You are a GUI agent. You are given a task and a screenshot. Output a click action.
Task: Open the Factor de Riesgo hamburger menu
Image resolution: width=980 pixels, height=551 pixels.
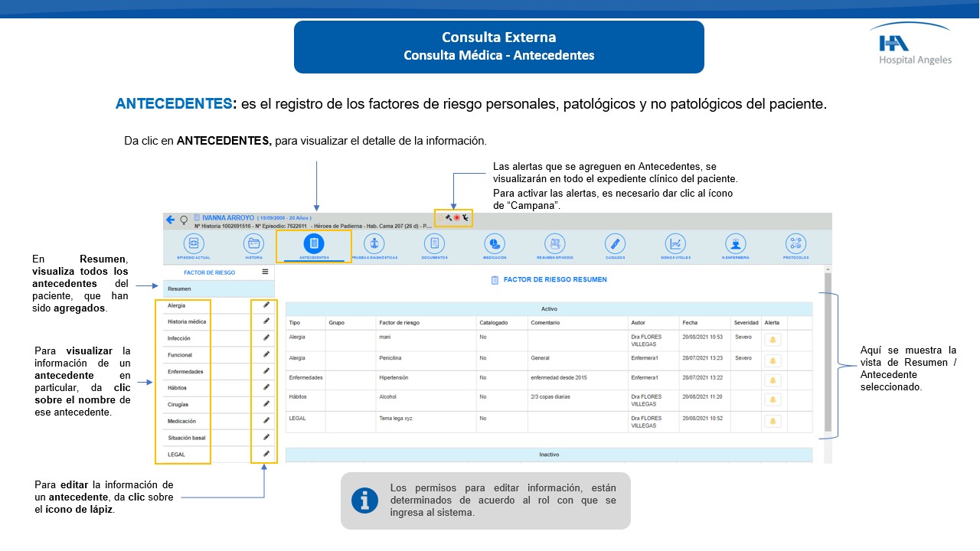click(265, 272)
